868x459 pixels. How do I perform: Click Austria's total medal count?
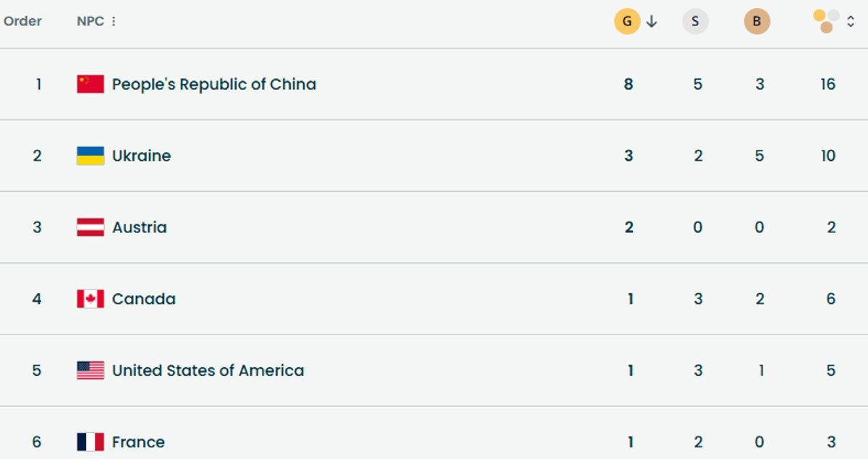831,227
